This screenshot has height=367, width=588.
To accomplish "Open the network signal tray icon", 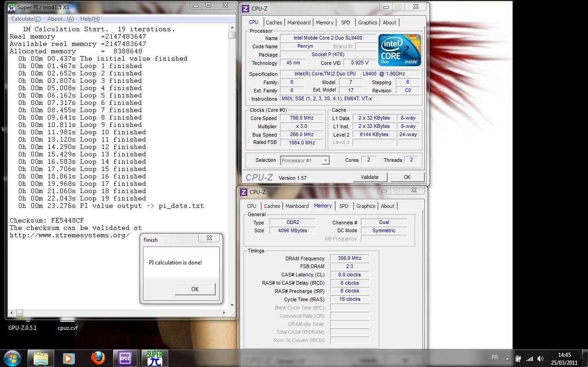I will click(530, 359).
